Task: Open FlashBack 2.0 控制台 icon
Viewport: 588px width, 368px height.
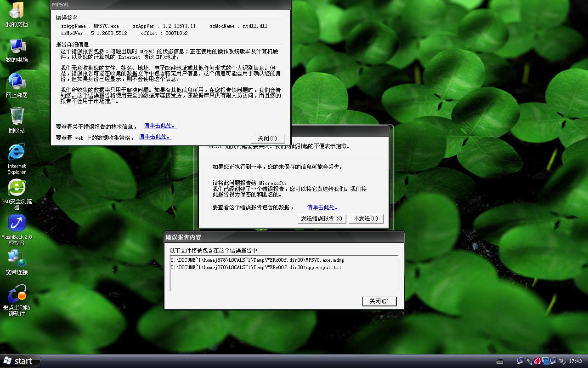Action: [17, 230]
